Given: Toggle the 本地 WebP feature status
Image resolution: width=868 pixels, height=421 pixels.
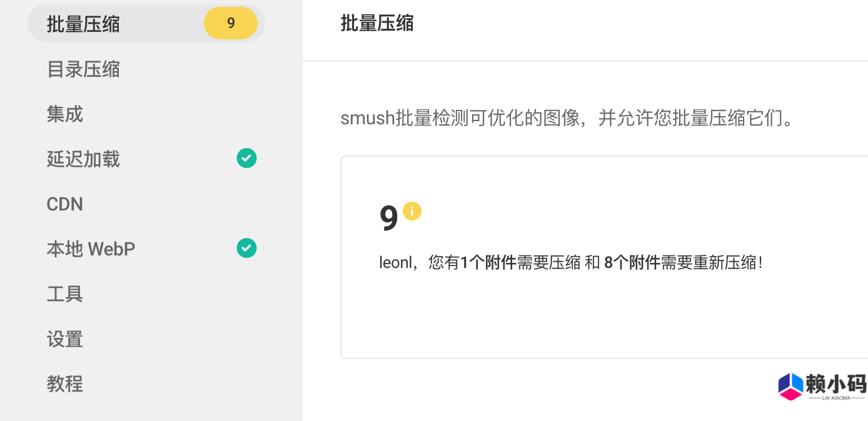Looking at the screenshot, I should point(91,248).
